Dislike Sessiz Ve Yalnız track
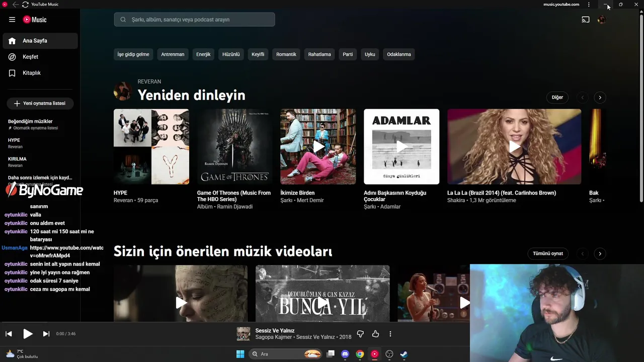This screenshot has width=644, height=362. point(360,334)
